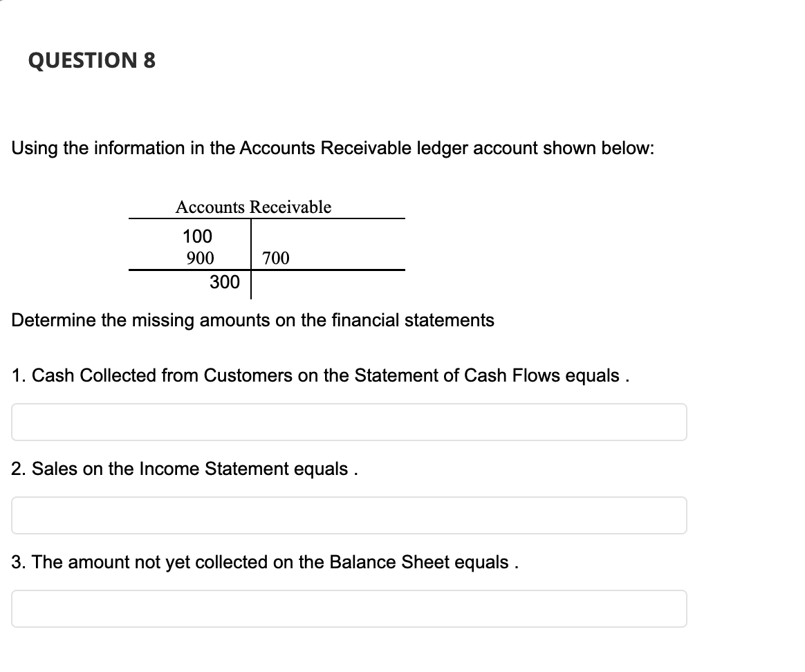Select the 300 ending balance amount

point(224,282)
